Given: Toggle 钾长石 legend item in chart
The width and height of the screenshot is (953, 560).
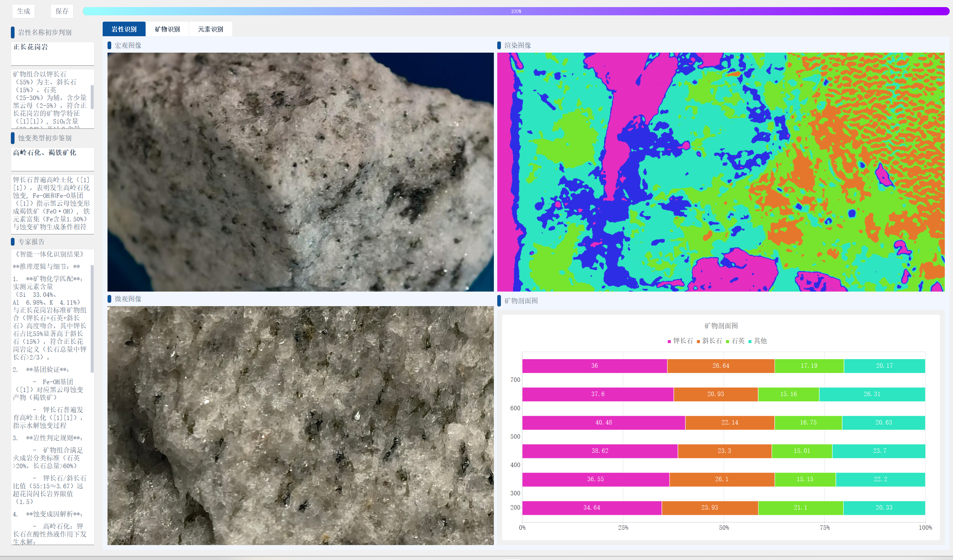Looking at the screenshot, I should tap(681, 341).
